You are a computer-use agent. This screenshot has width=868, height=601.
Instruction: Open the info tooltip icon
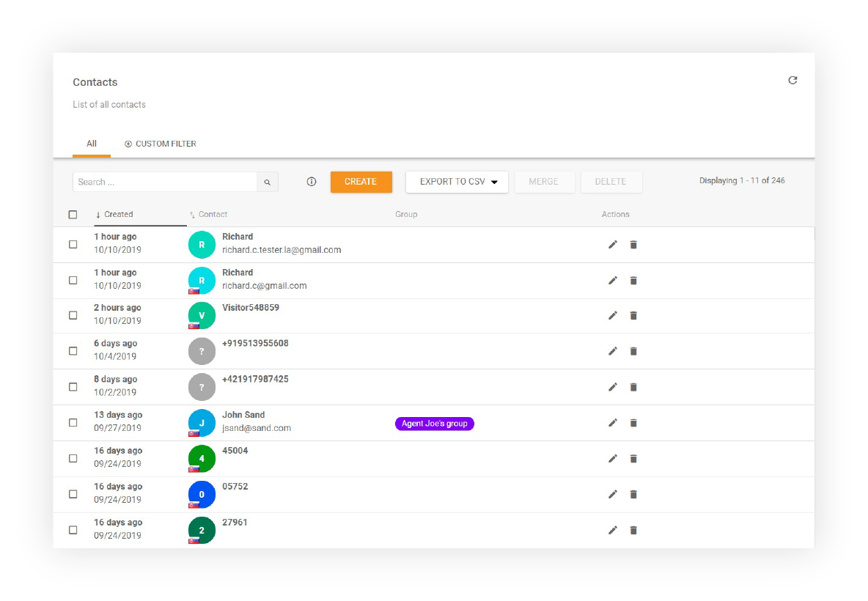311,181
